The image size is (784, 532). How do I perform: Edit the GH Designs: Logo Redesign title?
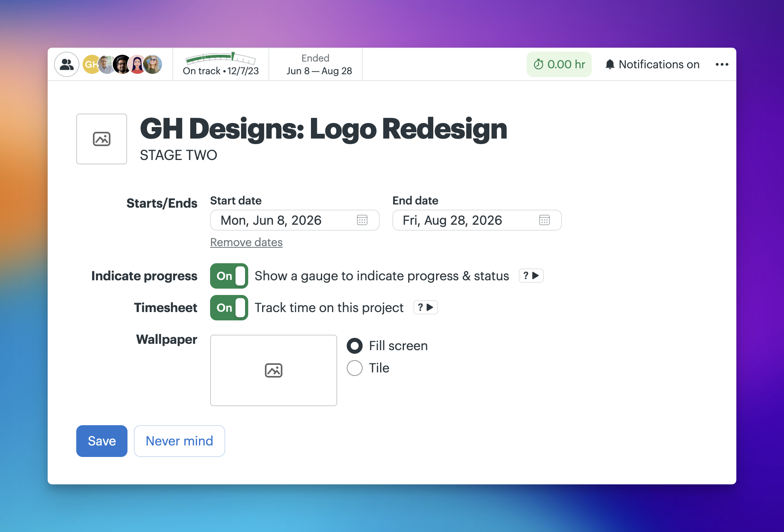click(x=324, y=129)
